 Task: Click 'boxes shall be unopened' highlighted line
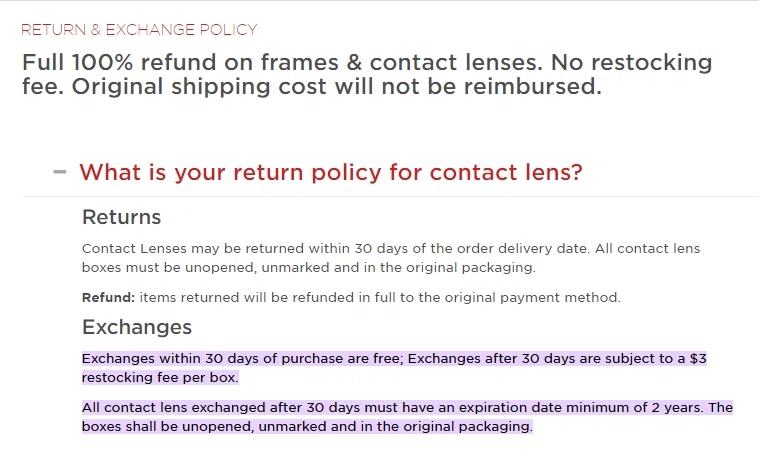[167, 426]
